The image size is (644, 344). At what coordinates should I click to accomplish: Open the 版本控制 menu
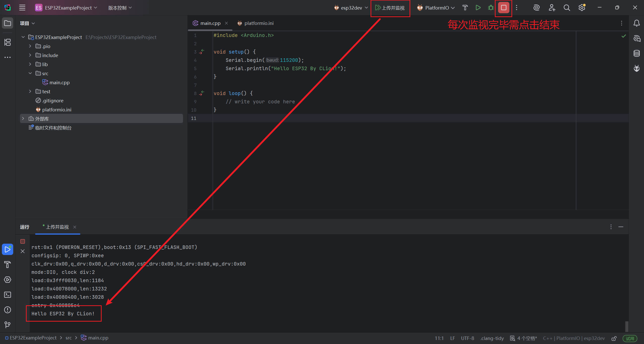[x=120, y=8]
